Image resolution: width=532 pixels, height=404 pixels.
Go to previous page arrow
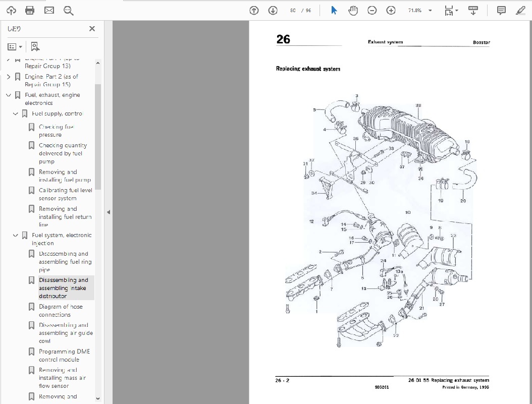pos(254,10)
